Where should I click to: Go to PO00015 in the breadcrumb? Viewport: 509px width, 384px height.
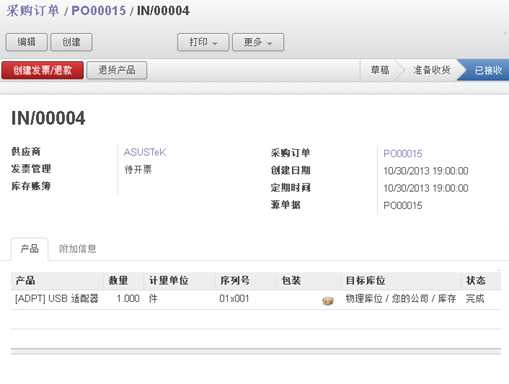pos(99,11)
